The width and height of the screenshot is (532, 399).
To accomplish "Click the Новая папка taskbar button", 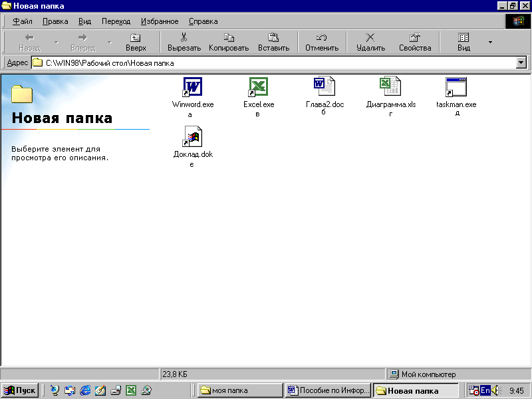I will [x=416, y=390].
